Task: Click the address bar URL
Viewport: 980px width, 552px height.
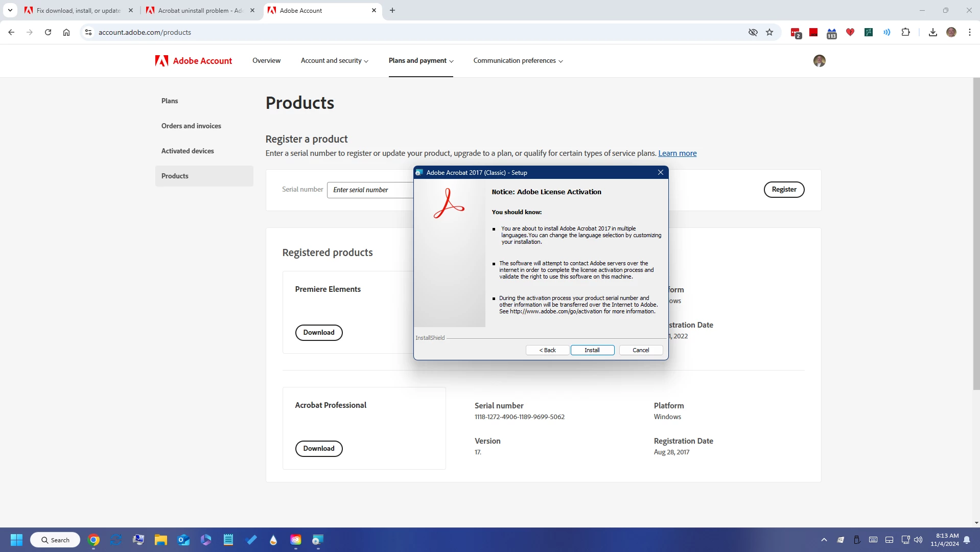Action: 145,32
